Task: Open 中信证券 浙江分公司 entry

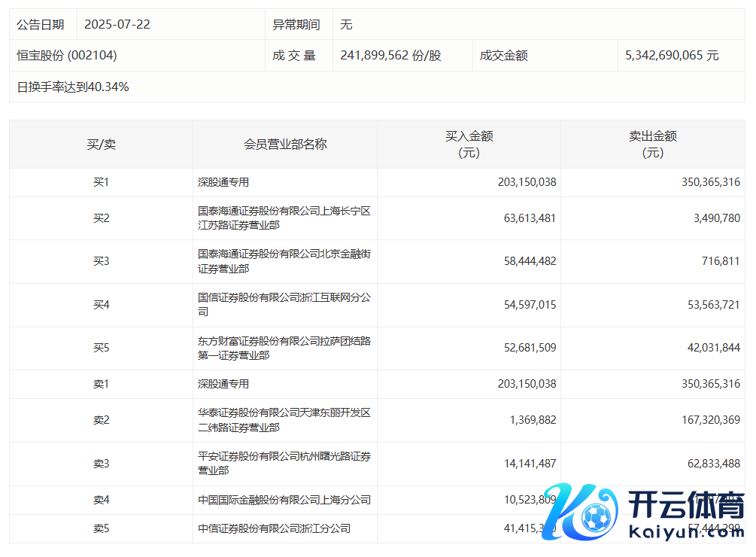Action: pyautogui.click(x=274, y=529)
